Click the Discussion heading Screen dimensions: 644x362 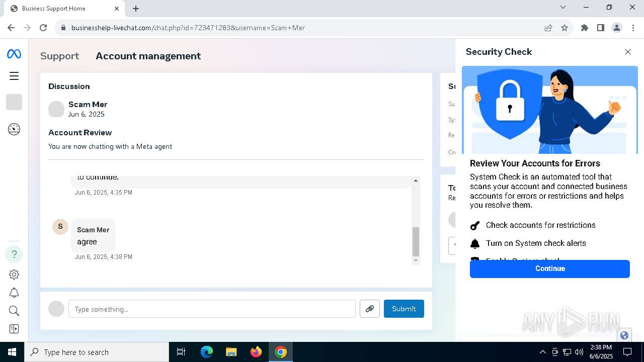pyautogui.click(x=69, y=86)
